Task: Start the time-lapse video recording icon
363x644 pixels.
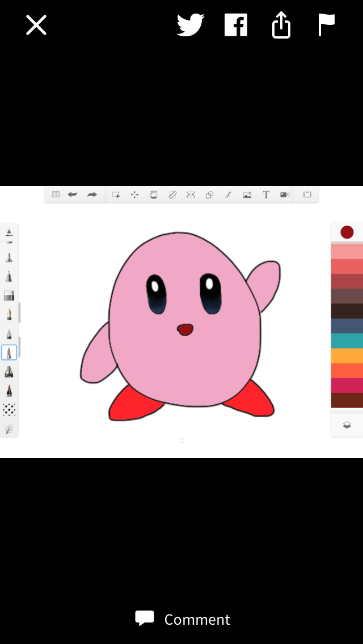Action: 285,194
